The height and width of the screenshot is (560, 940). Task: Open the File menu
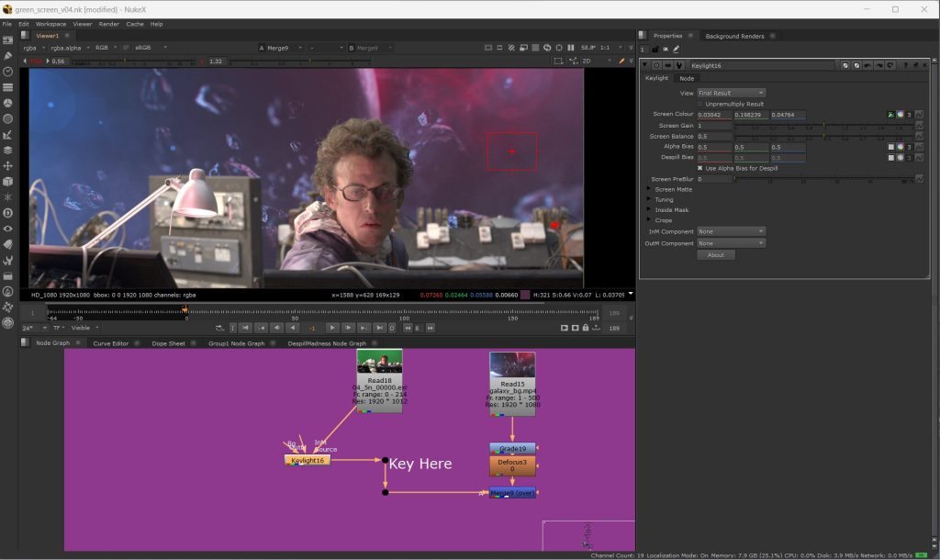[7, 24]
